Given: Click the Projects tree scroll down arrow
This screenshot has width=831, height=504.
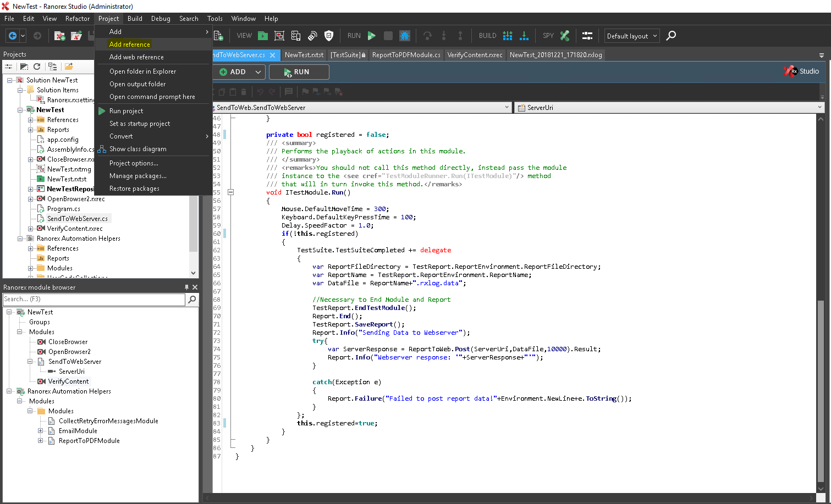Looking at the screenshot, I should (193, 273).
